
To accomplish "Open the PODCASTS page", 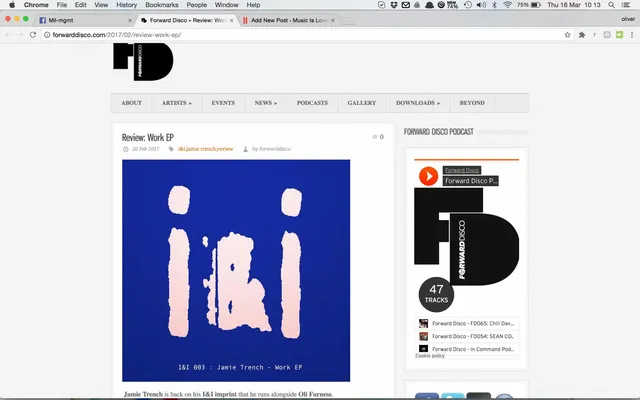I will point(312,103).
